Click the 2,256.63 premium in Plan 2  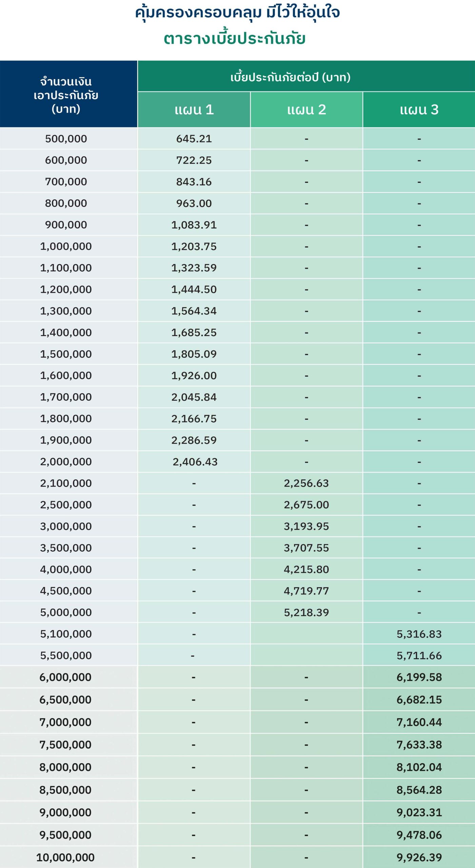point(306,483)
